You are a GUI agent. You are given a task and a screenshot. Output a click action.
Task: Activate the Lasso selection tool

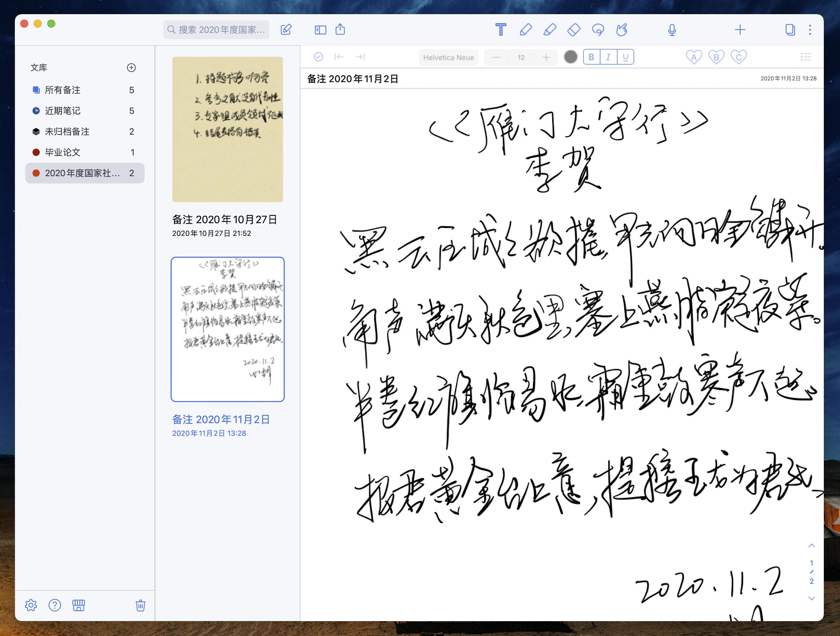(598, 29)
